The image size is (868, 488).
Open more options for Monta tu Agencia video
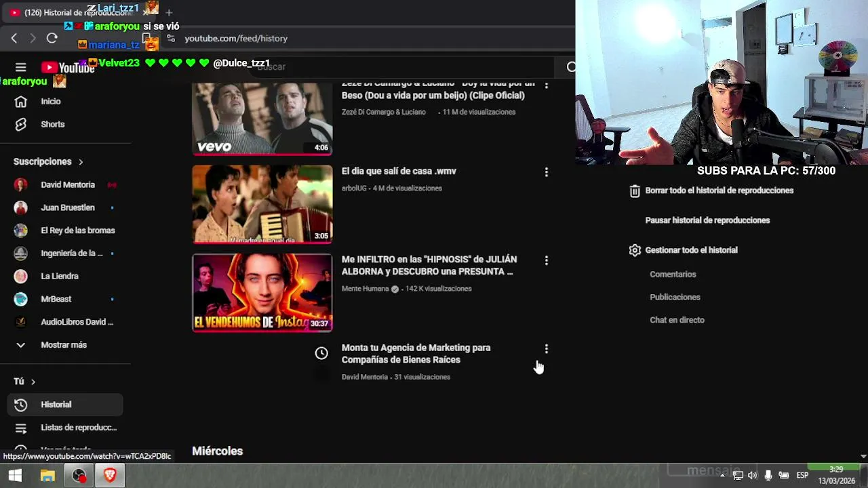coord(547,348)
